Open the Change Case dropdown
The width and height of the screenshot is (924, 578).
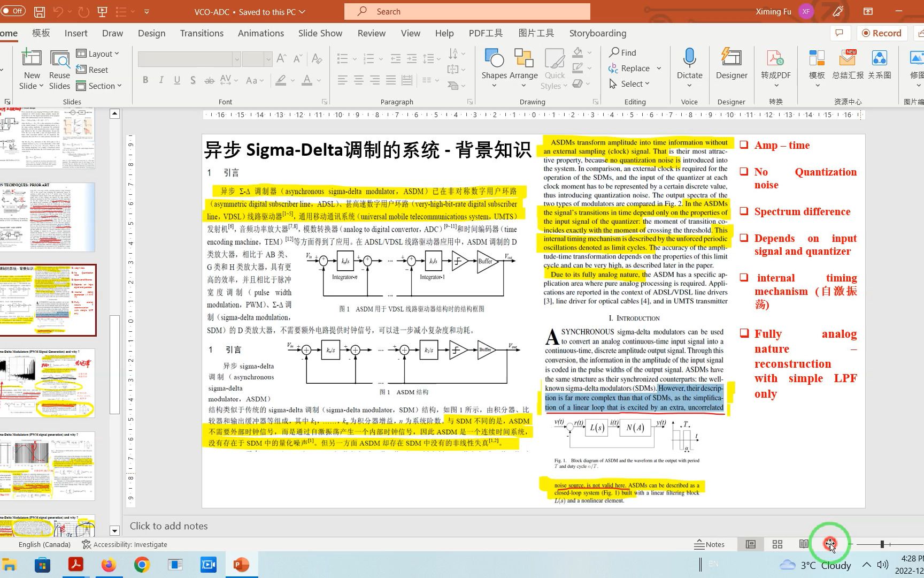pos(255,80)
